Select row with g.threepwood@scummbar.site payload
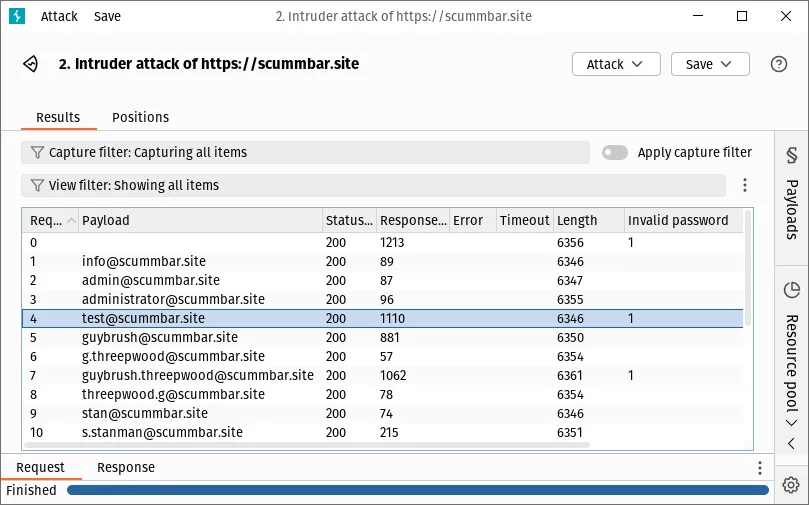Image resolution: width=809 pixels, height=505 pixels. pos(382,357)
